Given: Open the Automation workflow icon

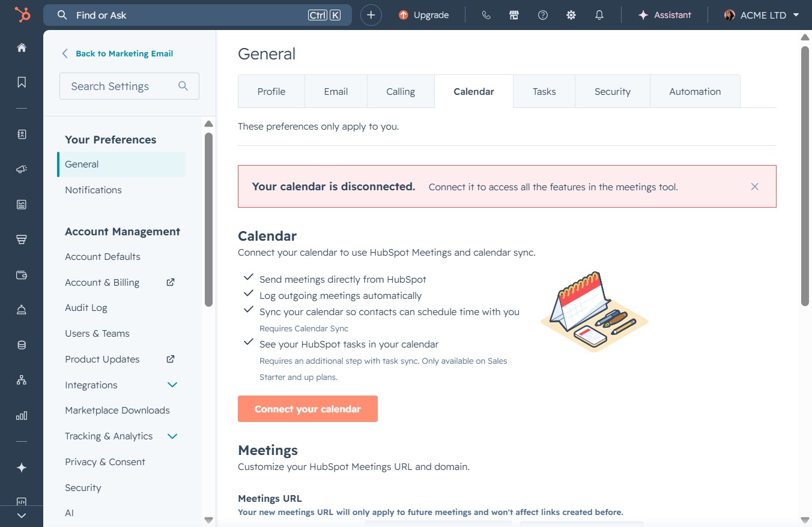Looking at the screenshot, I should (22, 380).
